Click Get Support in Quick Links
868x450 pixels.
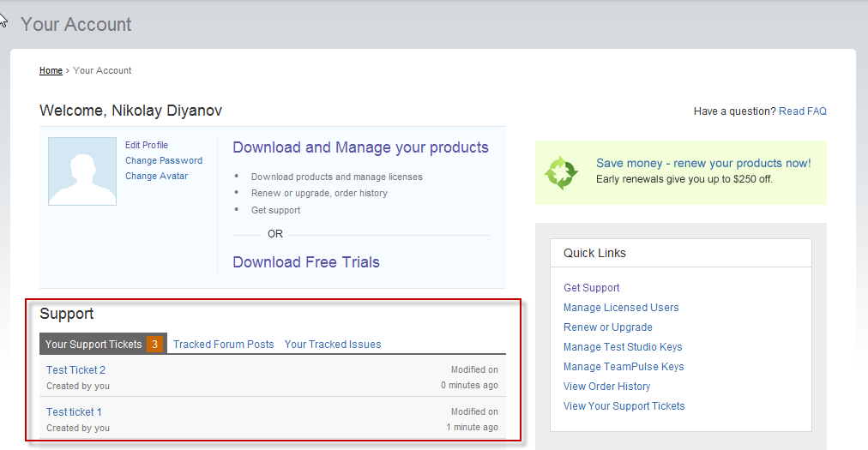click(592, 288)
